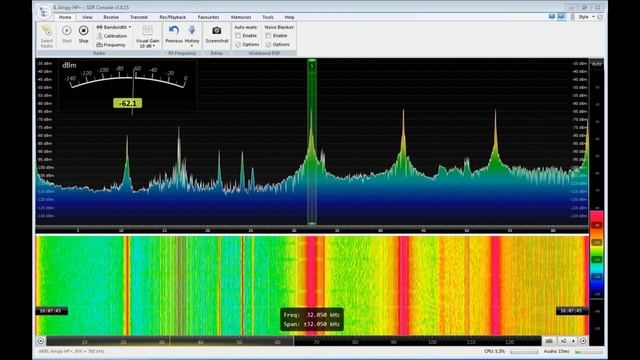Toggle the Auto level button above the scale
Viewport: 640px width, 360px height.
pos(596,64)
